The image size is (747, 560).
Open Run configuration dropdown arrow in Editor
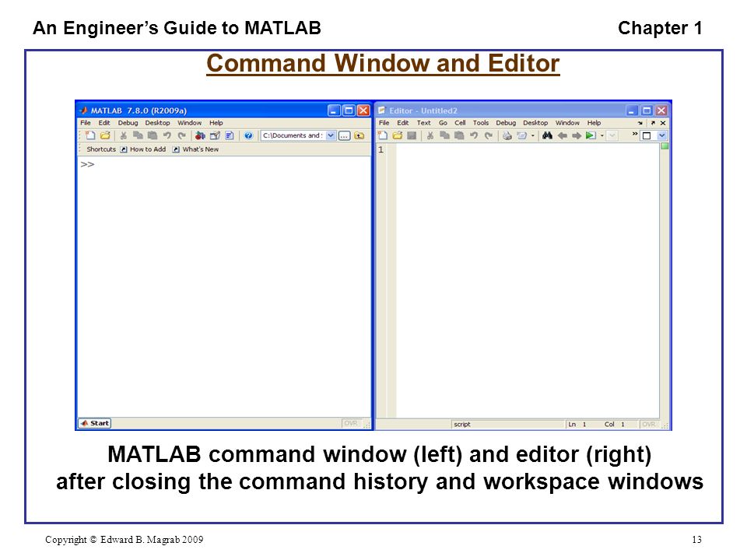click(x=602, y=135)
